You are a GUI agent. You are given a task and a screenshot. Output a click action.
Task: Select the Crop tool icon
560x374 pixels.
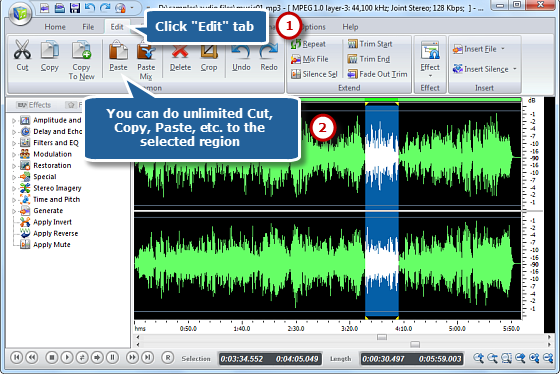coord(209,52)
